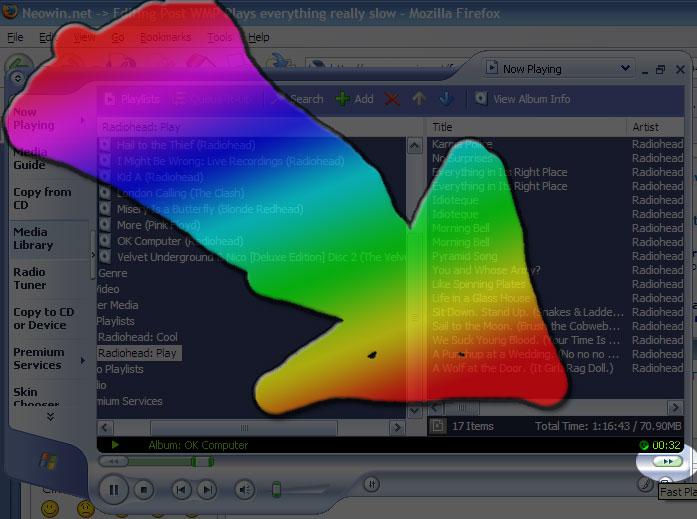This screenshot has width=697, height=519.
Task: Select the Velvet Underground & Nico album
Action: 261,257
